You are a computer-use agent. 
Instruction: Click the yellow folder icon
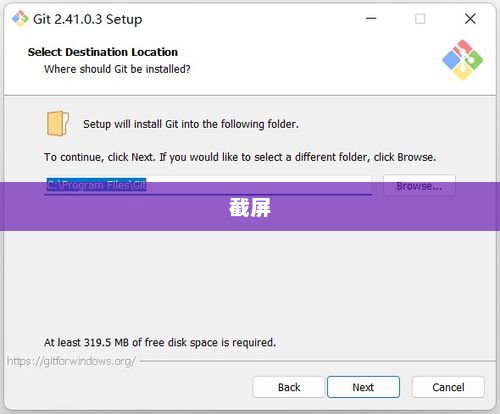tap(57, 123)
